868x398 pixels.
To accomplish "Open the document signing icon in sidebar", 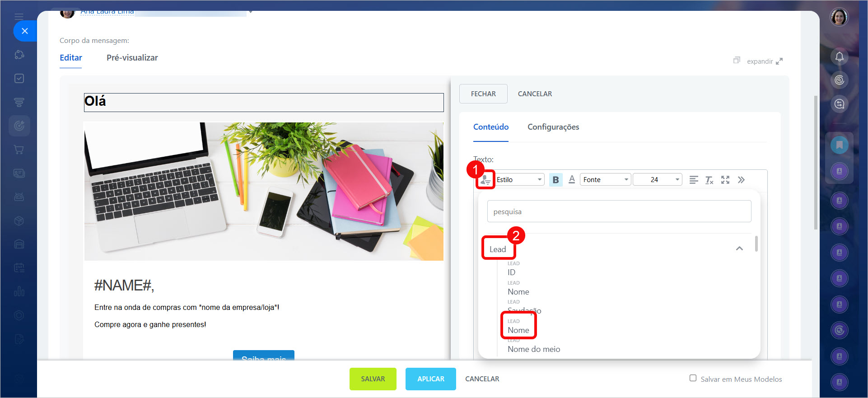I will pos(19,339).
